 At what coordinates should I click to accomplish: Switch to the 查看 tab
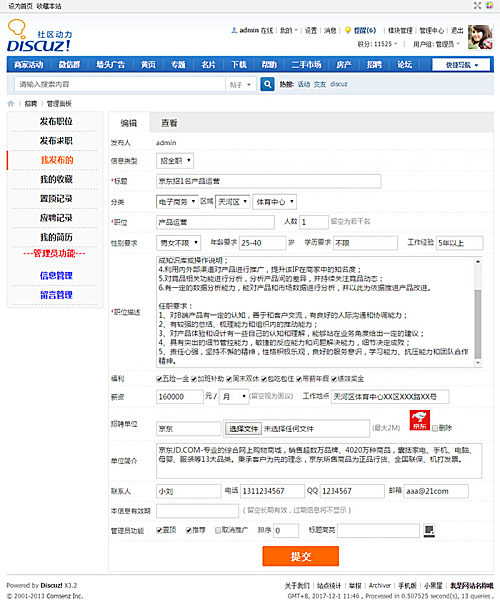click(x=169, y=123)
